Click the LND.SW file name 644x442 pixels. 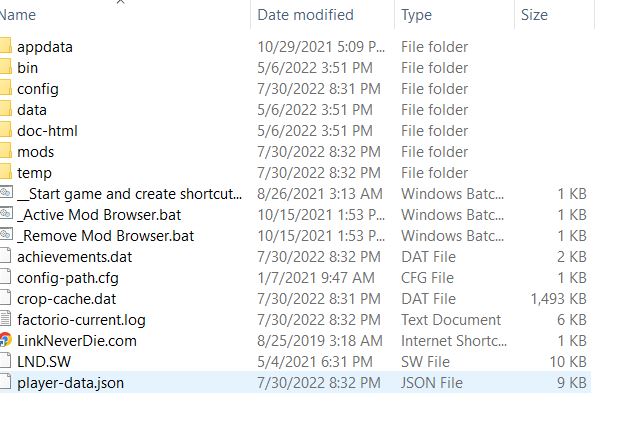[44, 361]
